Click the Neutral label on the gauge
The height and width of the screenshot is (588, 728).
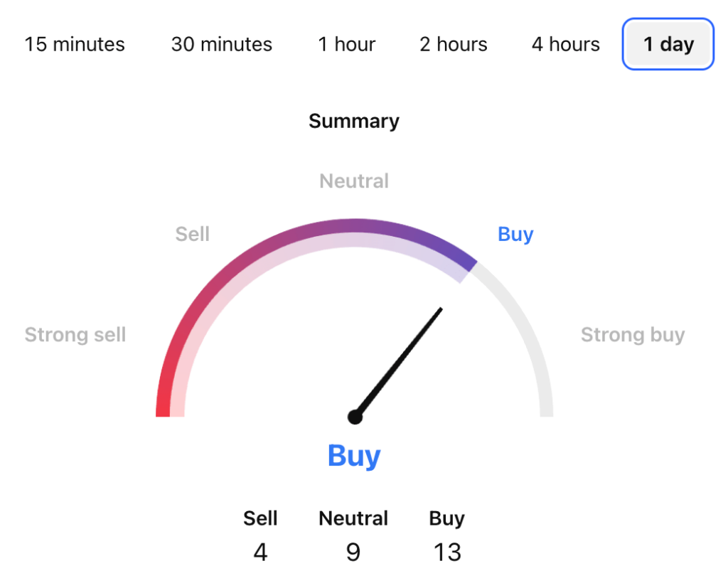[353, 181]
